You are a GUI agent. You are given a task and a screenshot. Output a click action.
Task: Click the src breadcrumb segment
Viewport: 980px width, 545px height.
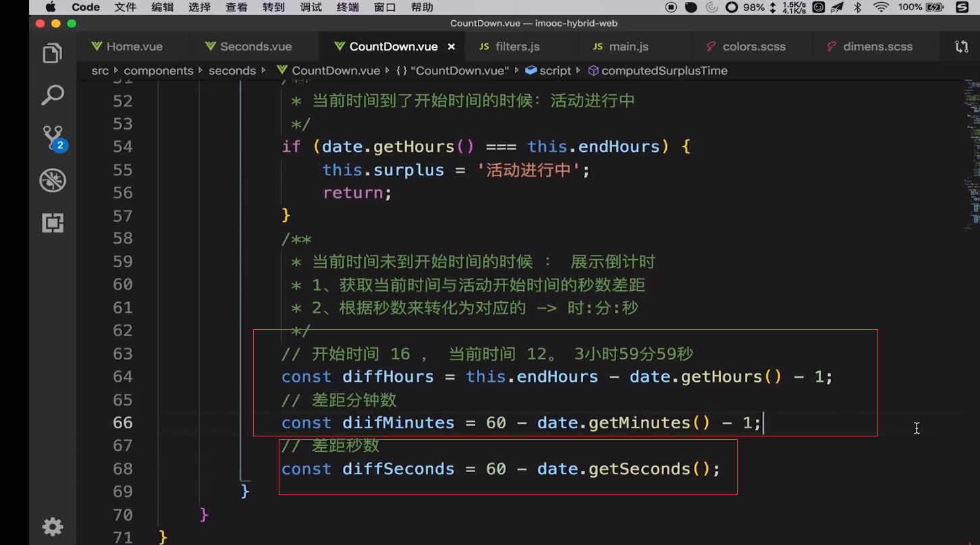point(100,71)
